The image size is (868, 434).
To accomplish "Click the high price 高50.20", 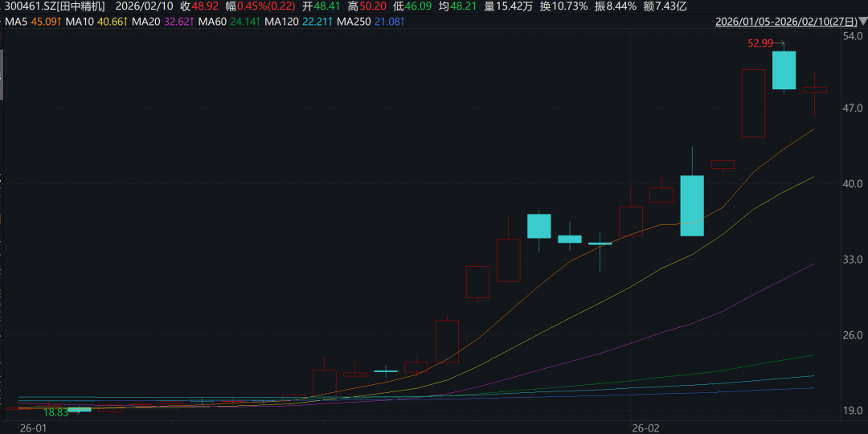I will pyautogui.click(x=366, y=6).
